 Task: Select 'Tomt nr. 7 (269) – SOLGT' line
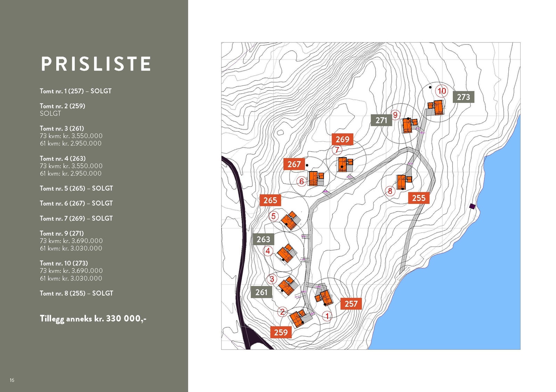pos(76,218)
